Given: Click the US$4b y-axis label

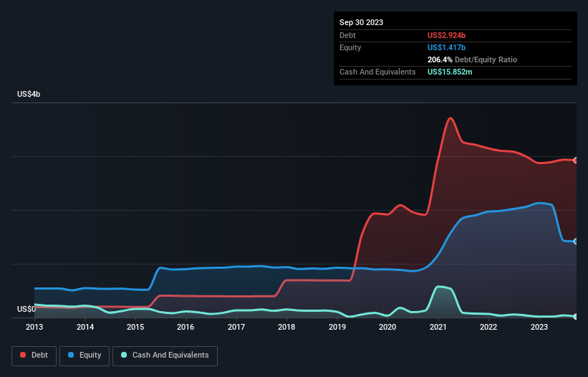Looking at the screenshot, I should (x=29, y=94).
